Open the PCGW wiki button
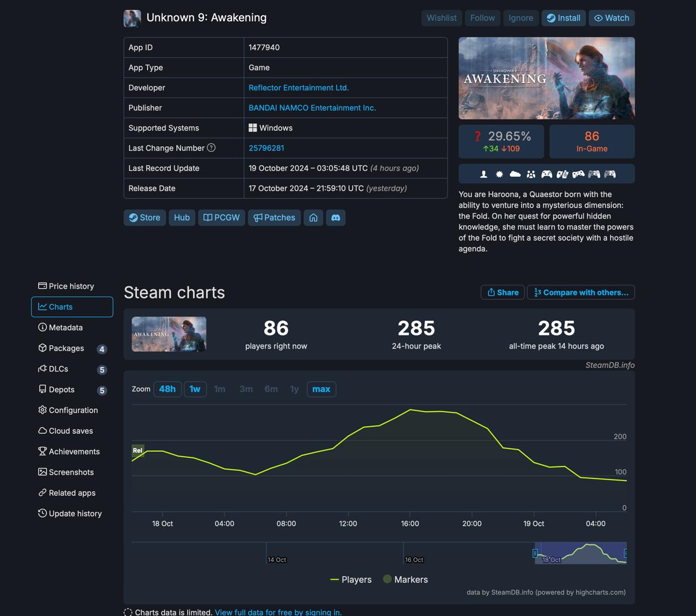The height and width of the screenshot is (616, 696). click(222, 217)
